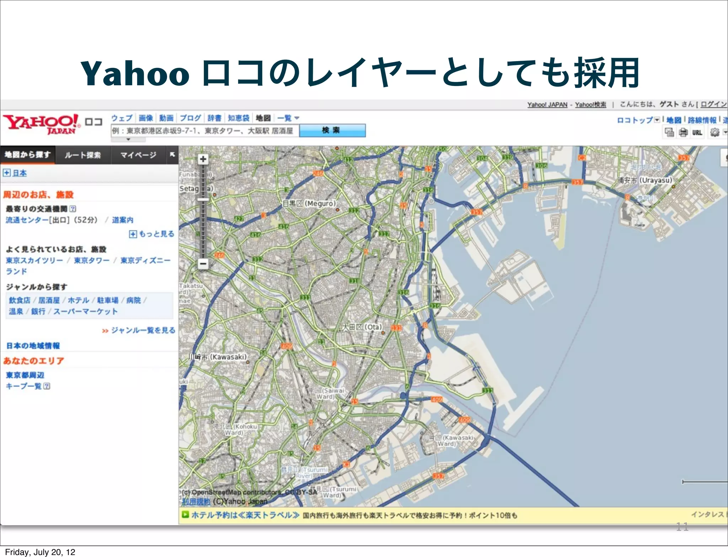Click the help icon beside キープ一覧
Viewport: 728px width, 560px height.
[47, 386]
